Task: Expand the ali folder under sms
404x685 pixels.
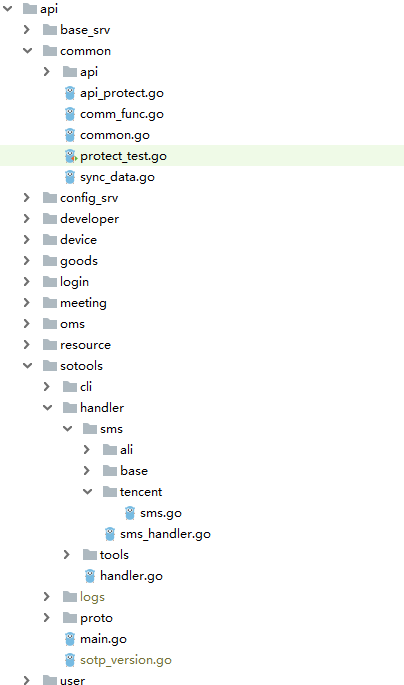Action: (86, 450)
